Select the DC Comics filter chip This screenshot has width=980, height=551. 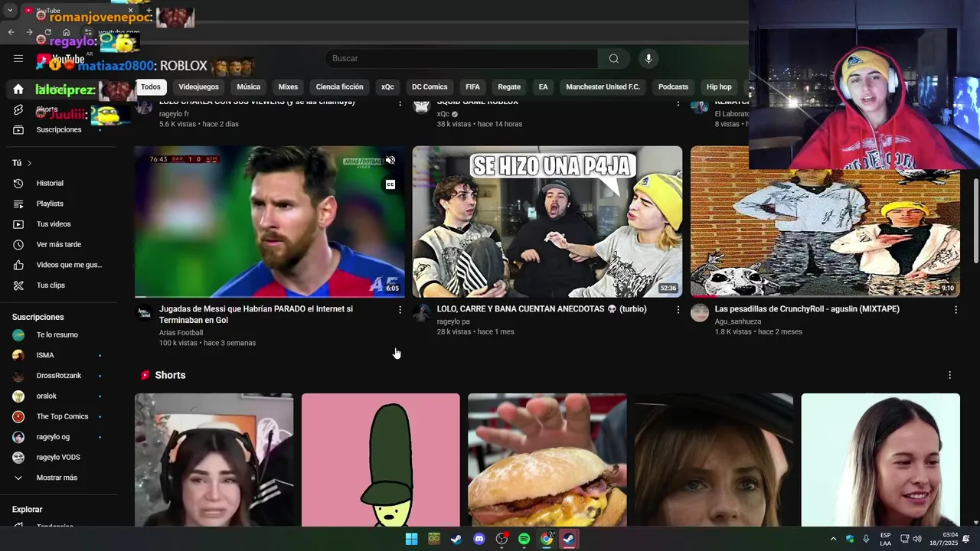[x=430, y=87]
